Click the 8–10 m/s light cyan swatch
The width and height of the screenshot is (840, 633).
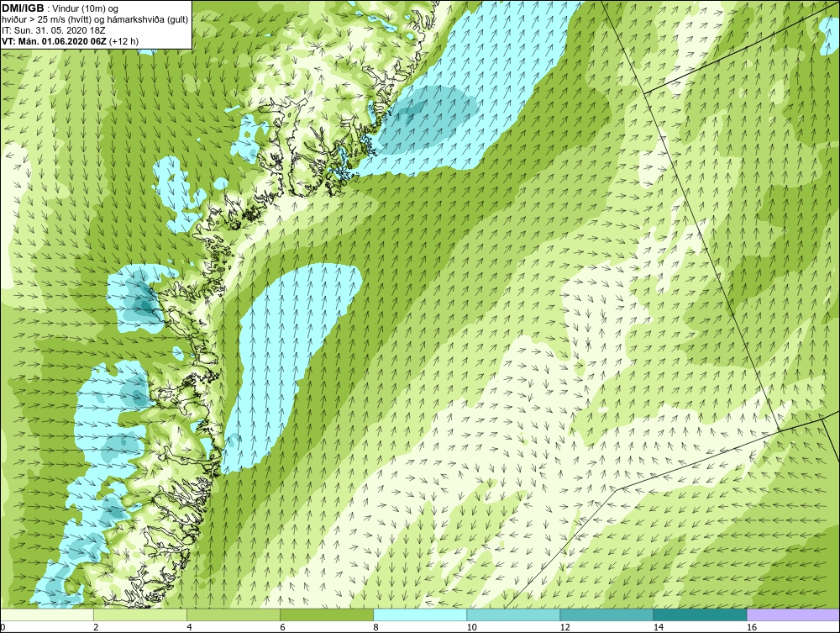(420, 615)
